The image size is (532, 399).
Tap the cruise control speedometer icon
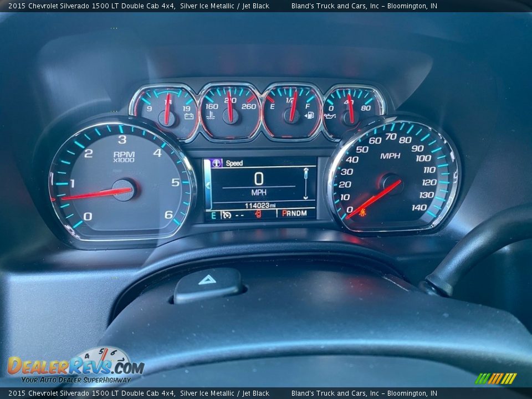[226, 215]
